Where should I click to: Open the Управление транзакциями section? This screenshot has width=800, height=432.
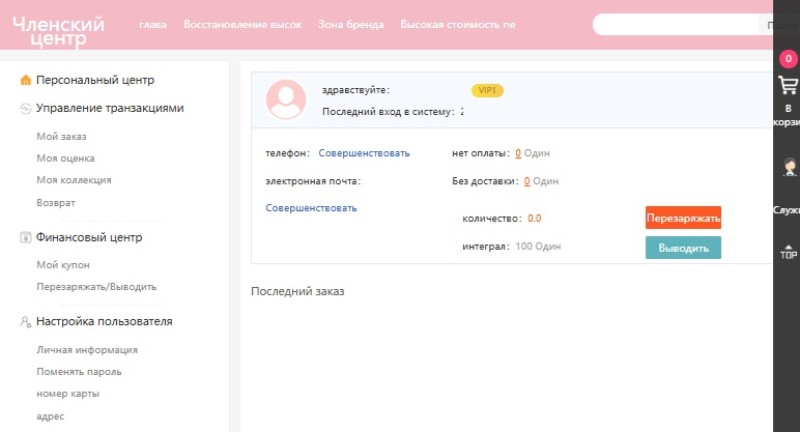click(109, 108)
